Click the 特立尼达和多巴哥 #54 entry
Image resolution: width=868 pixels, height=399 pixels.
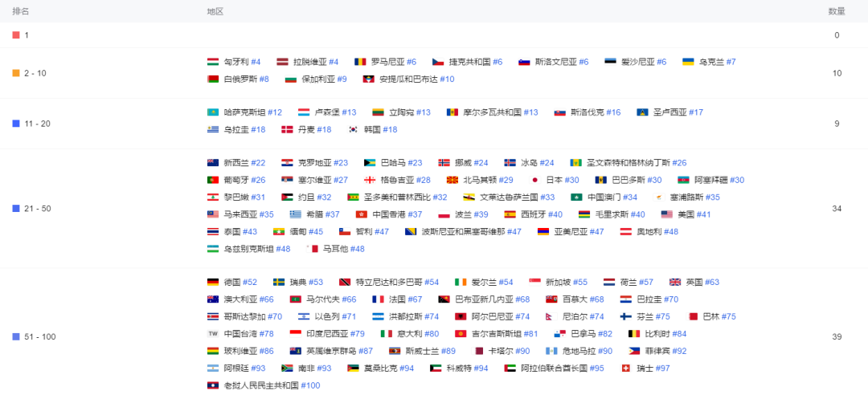pyautogui.click(x=389, y=282)
